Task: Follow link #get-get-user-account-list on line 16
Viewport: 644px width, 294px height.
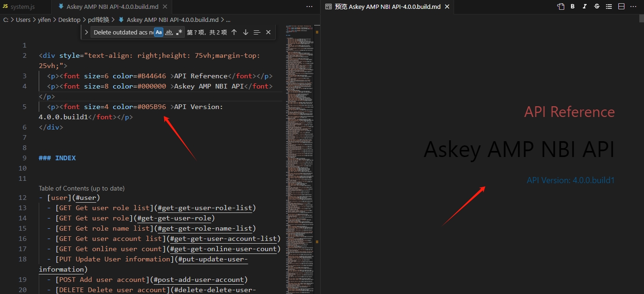Action: [x=224, y=239]
